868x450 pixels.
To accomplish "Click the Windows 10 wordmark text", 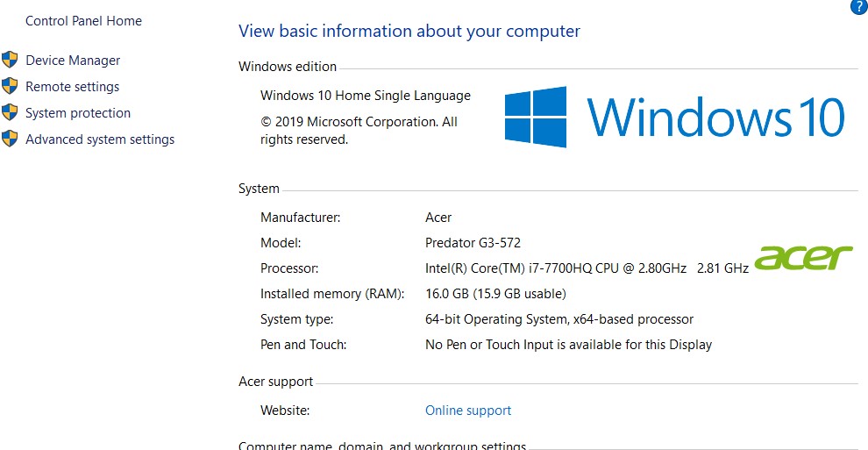I will (x=715, y=118).
